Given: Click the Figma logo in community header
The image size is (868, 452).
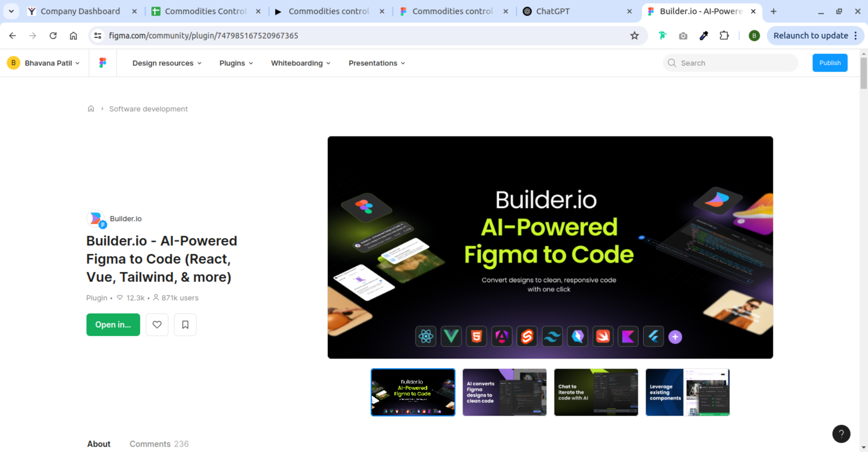Looking at the screenshot, I should pyautogui.click(x=103, y=63).
